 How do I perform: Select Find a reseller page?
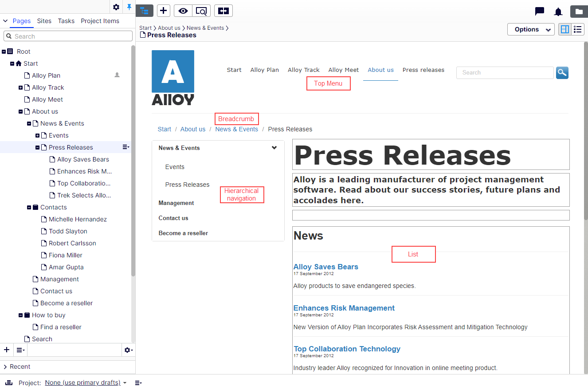click(61, 327)
